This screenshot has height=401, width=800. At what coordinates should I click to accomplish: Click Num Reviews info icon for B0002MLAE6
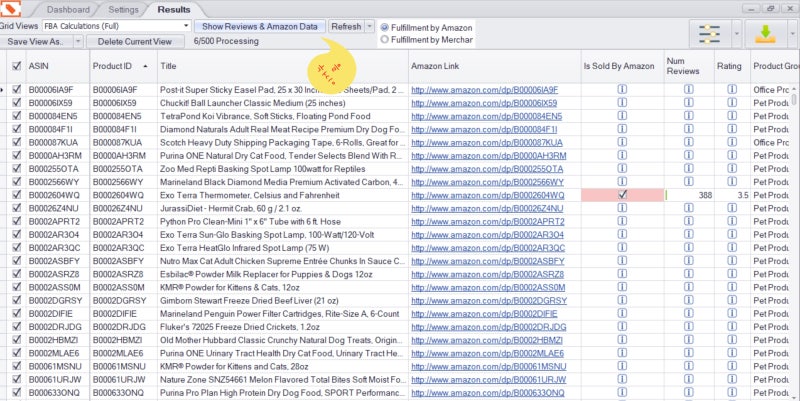[x=688, y=353]
